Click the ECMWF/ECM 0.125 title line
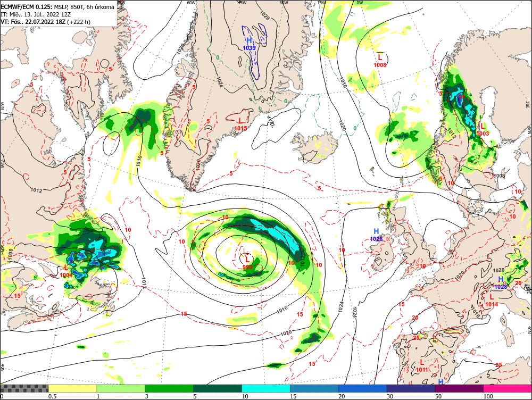Screen dimensions: 532x400 click(57, 6)
